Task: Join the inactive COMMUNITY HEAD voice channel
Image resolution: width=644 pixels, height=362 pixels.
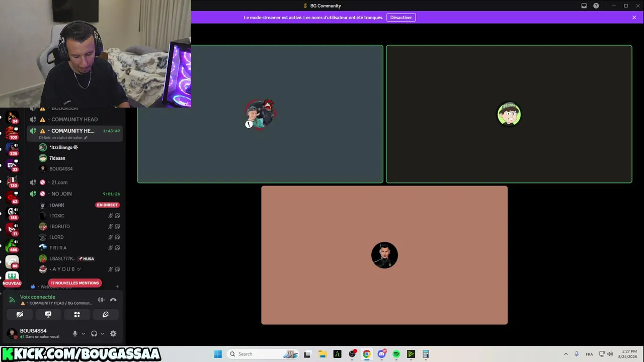Action: pos(74,119)
